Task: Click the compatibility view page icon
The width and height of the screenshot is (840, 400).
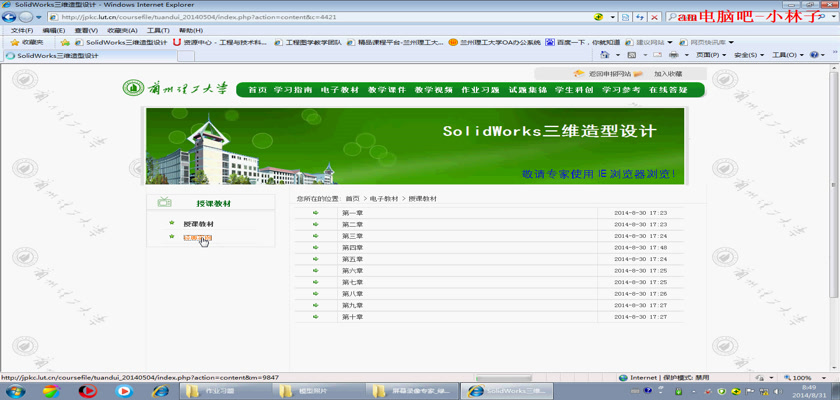Action: [x=625, y=17]
